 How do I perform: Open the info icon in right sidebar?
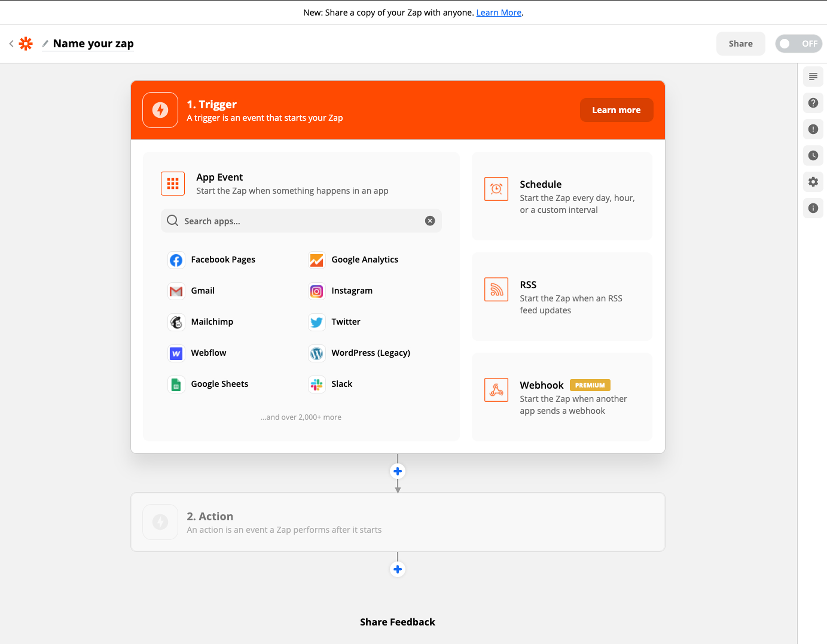(813, 208)
